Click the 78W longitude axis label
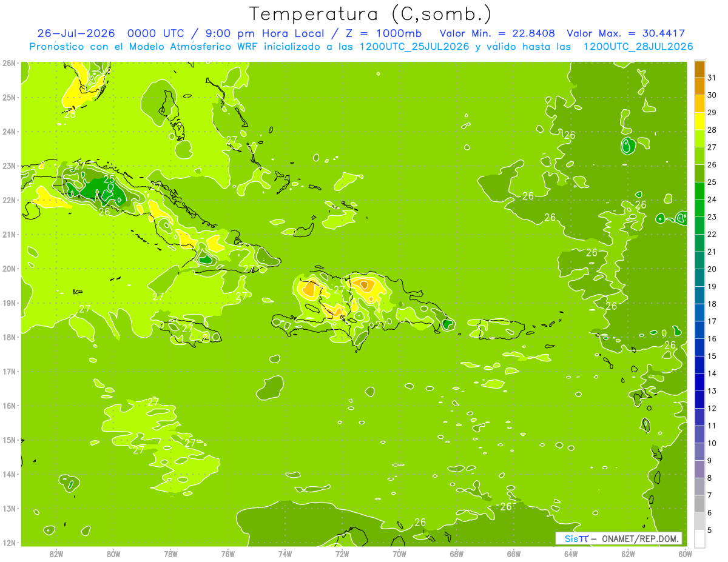The image size is (728, 562). 170,553
